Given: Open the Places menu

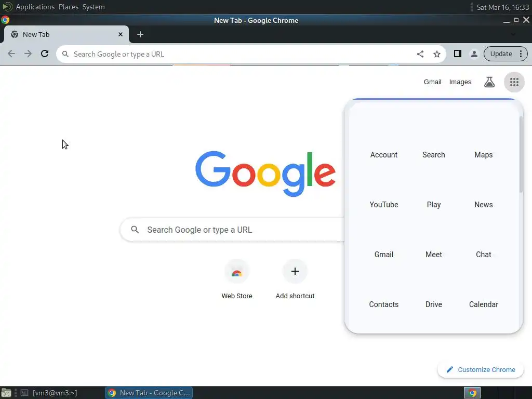Looking at the screenshot, I should tap(68, 7).
